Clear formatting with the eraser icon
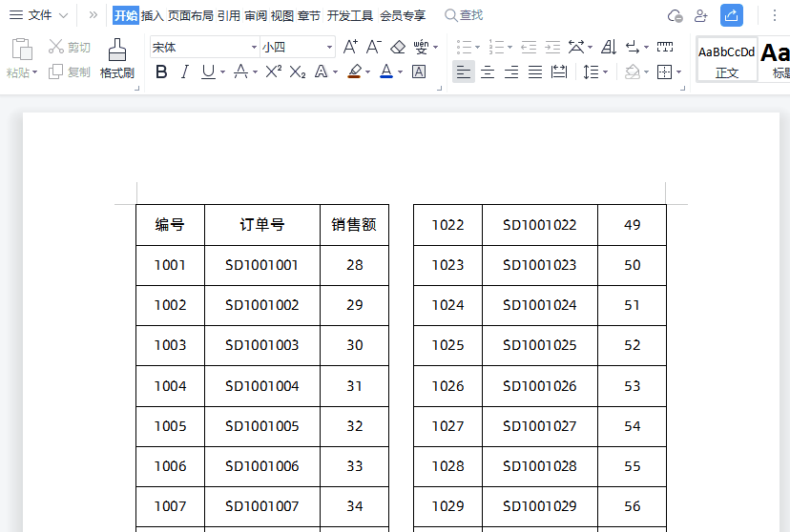This screenshot has height=532, width=790. point(398,47)
